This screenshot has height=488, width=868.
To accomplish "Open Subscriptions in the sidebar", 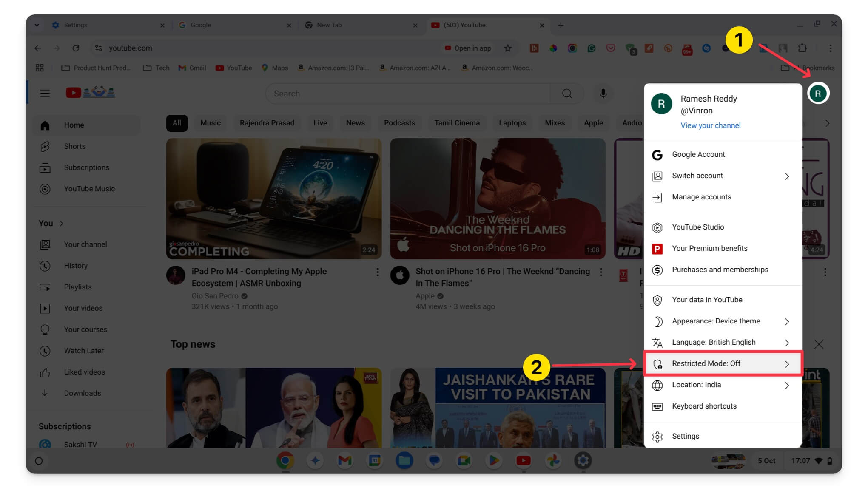I will (x=87, y=167).
